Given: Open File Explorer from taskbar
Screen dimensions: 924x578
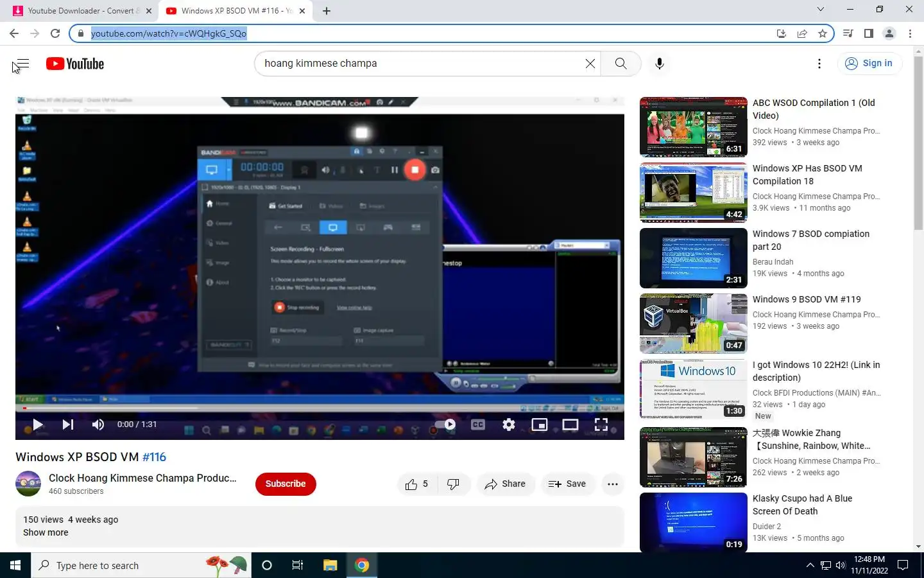Looking at the screenshot, I should pyautogui.click(x=330, y=565).
